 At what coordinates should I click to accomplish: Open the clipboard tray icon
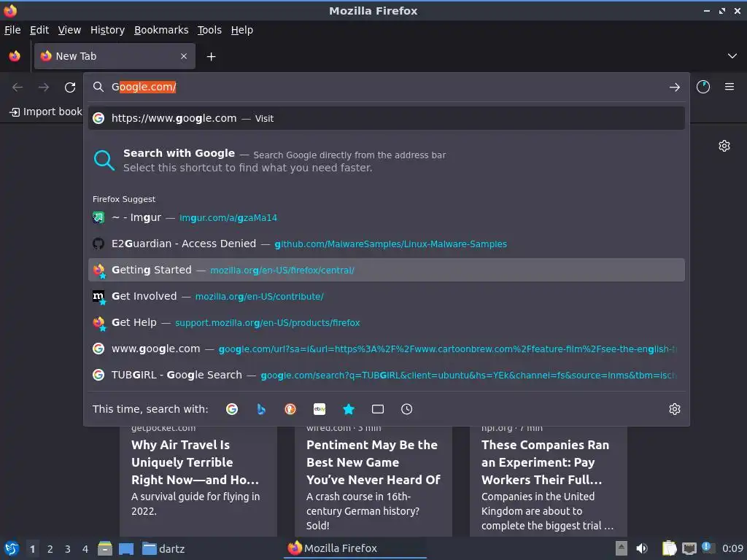pos(669,548)
